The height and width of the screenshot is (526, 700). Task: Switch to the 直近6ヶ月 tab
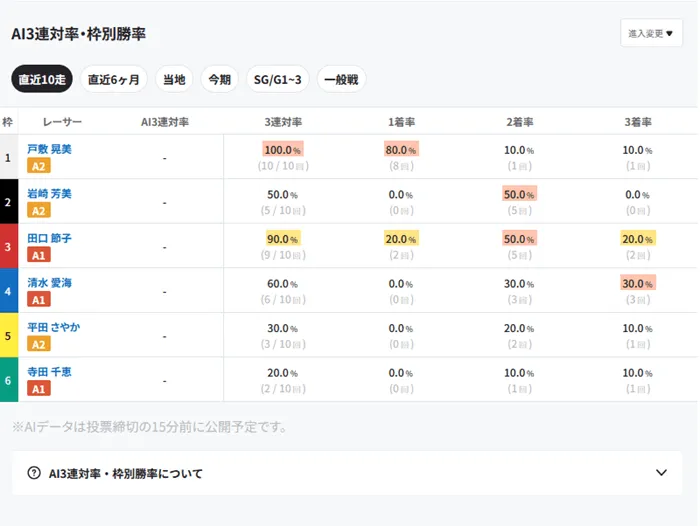[x=113, y=79]
